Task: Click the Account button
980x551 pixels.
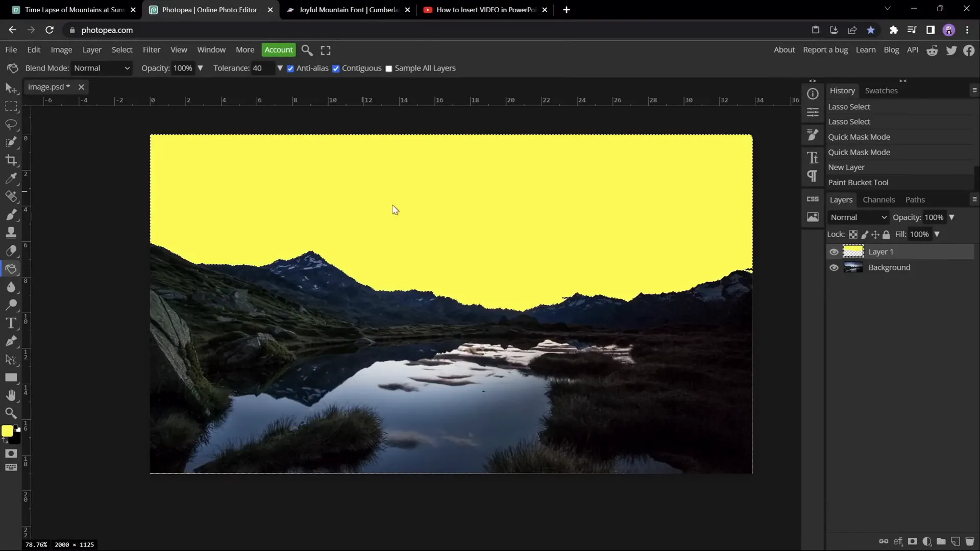Action: (279, 50)
